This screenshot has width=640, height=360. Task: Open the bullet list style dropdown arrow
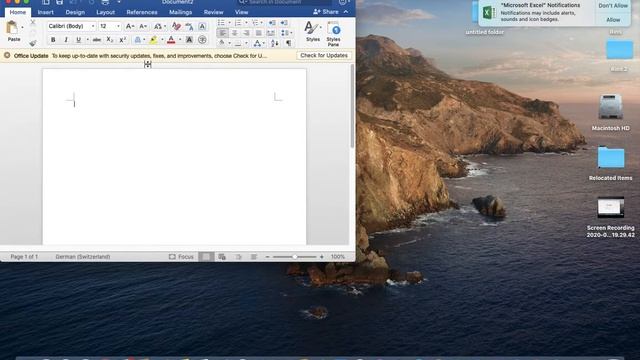(x=229, y=22)
